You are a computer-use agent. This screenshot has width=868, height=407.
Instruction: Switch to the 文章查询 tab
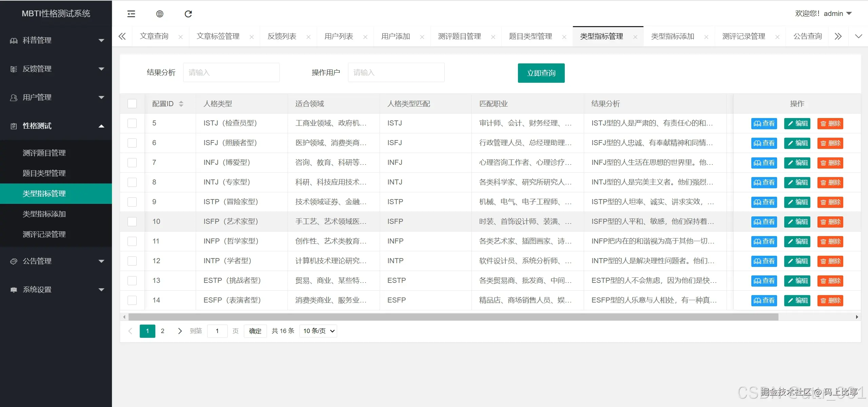(x=154, y=36)
